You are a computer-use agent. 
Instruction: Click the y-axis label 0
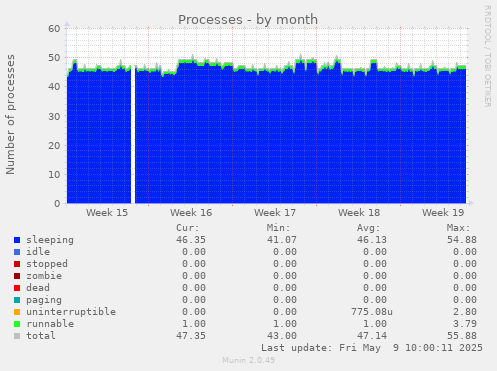coord(57,204)
